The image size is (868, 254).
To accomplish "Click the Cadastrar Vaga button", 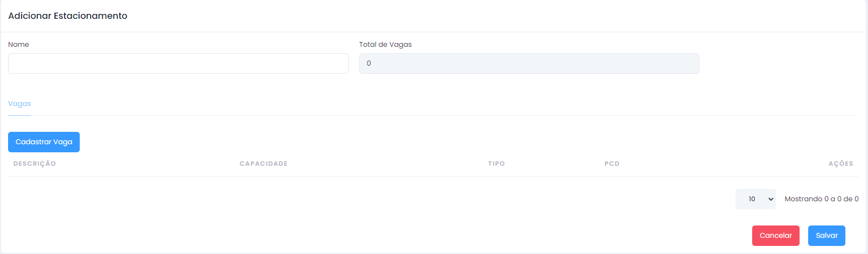I will click(x=44, y=142).
